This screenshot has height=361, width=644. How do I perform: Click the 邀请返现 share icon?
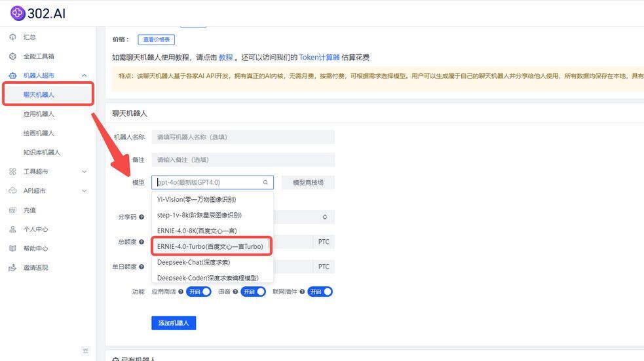click(x=12, y=268)
